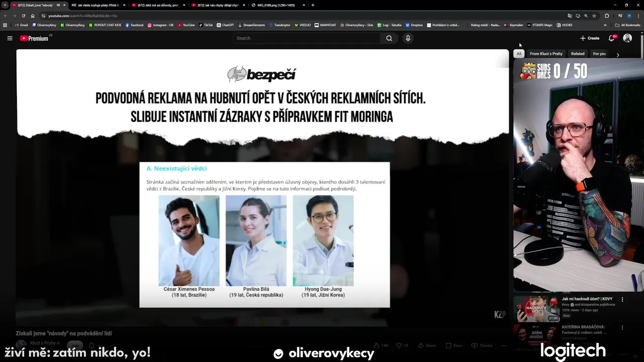Open the Dropbox bookmark

pyautogui.click(x=414, y=25)
